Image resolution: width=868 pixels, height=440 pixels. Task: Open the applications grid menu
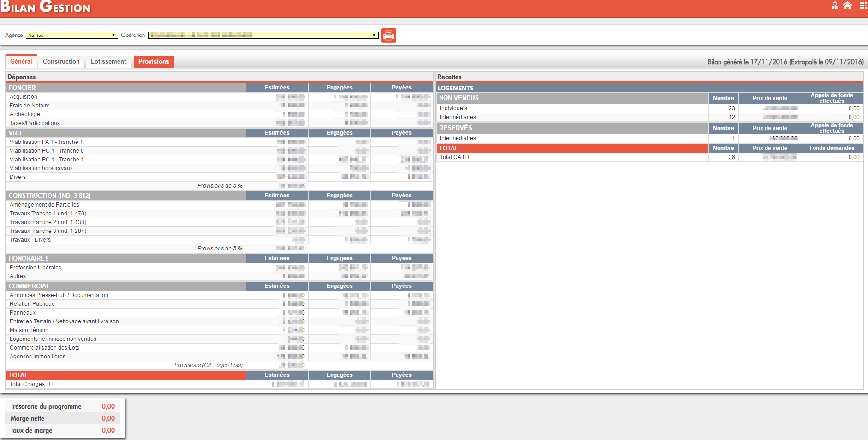coord(863,6)
